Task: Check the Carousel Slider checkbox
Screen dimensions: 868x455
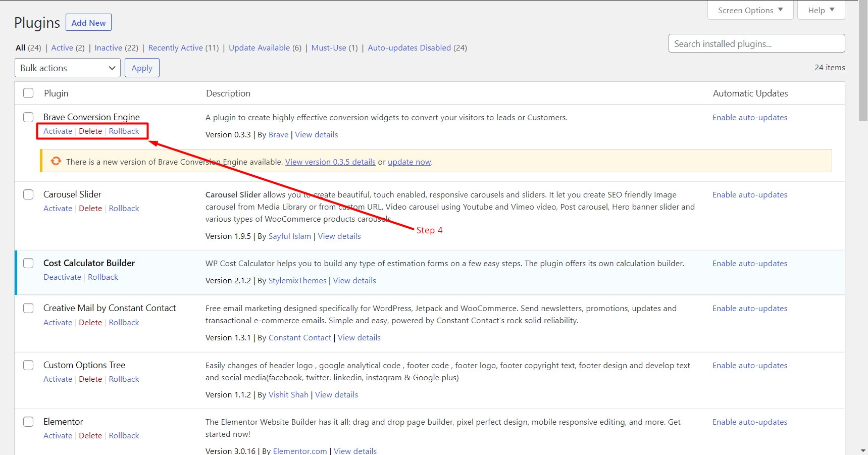Action: click(28, 194)
